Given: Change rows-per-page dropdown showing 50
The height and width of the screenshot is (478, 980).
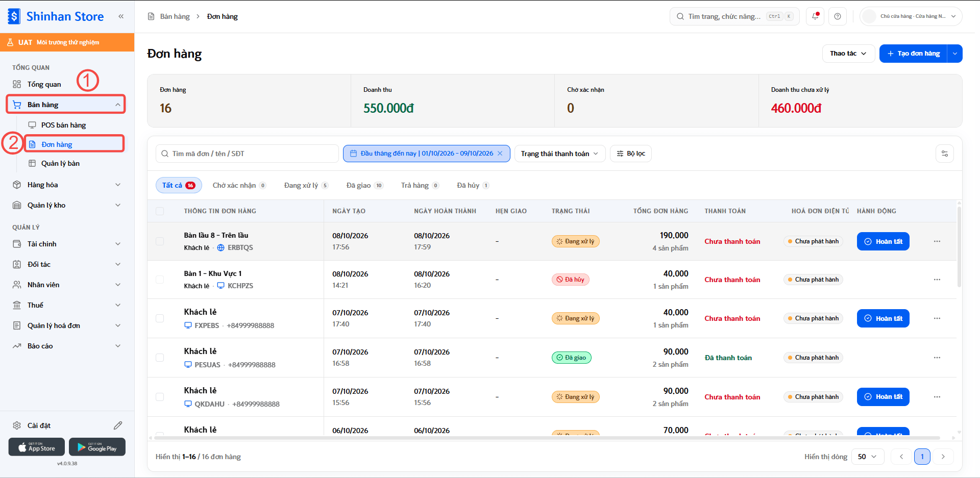Looking at the screenshot, I should 868,457.
